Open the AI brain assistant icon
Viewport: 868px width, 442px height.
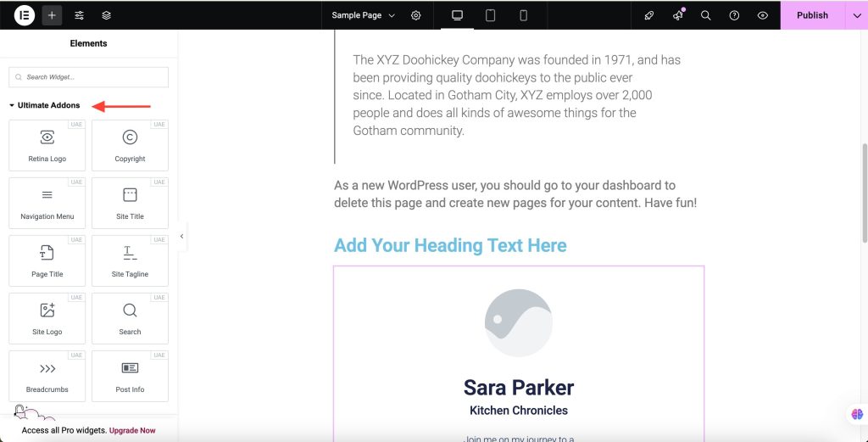click(857, 414)
